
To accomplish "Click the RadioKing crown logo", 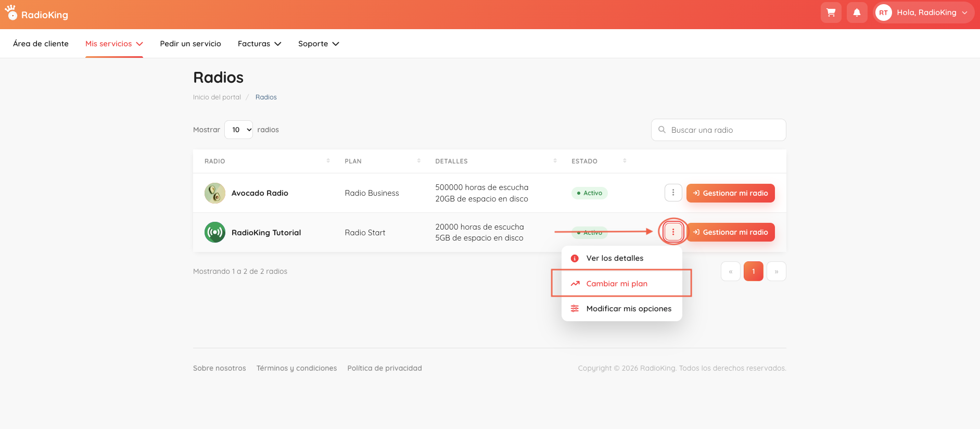I will [x=11, y=13].
